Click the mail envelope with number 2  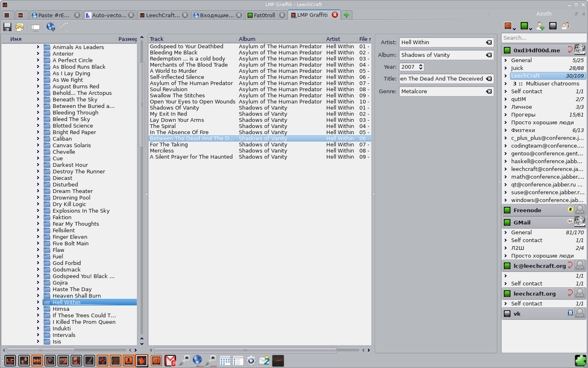pos(264,361)
